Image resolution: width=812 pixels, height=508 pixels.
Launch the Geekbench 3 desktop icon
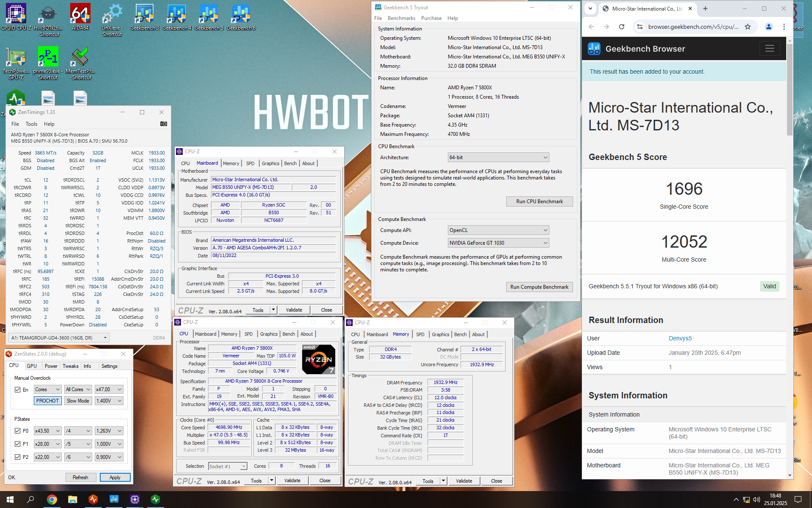pos(144,17)
